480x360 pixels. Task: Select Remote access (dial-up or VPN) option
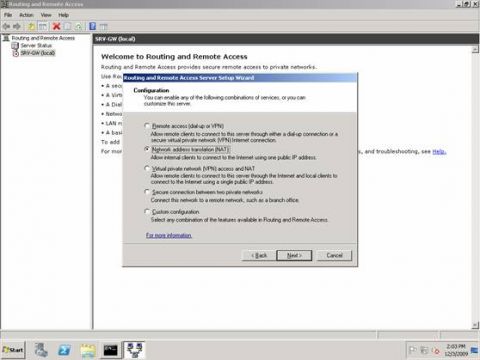147,126
